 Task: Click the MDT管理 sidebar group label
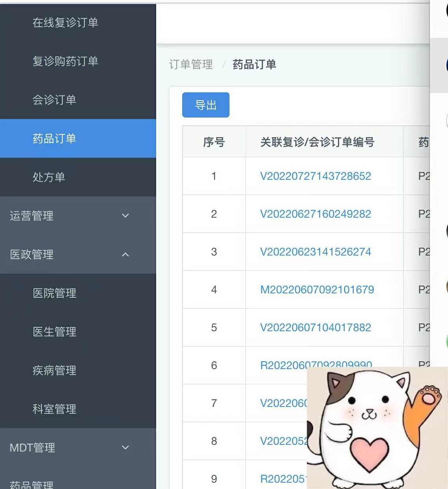click(x=32, y=448)
